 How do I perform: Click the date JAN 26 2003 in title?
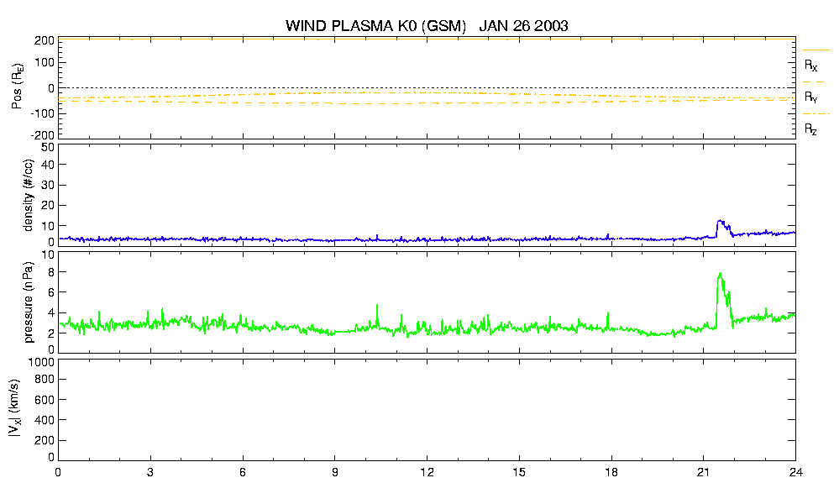point(523,26)
